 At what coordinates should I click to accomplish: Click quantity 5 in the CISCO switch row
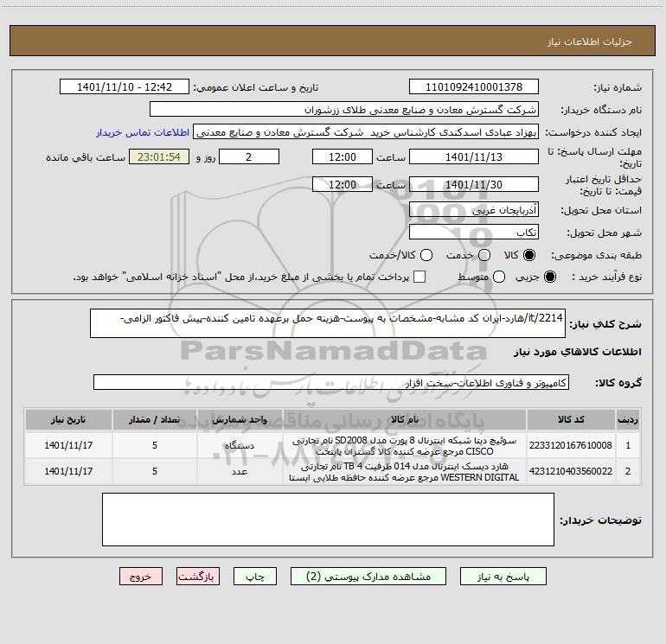[x=155, y=445]
